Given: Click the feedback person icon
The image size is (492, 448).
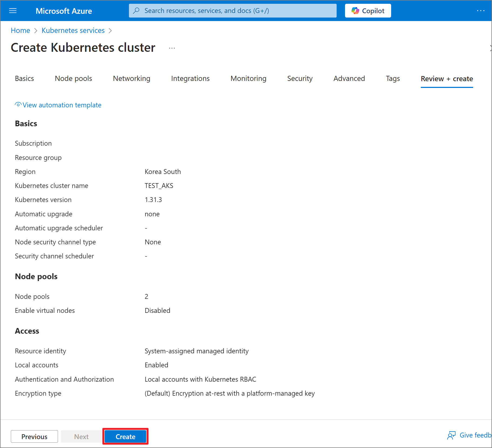Looking at the screenshot, I should click(451, 435).
